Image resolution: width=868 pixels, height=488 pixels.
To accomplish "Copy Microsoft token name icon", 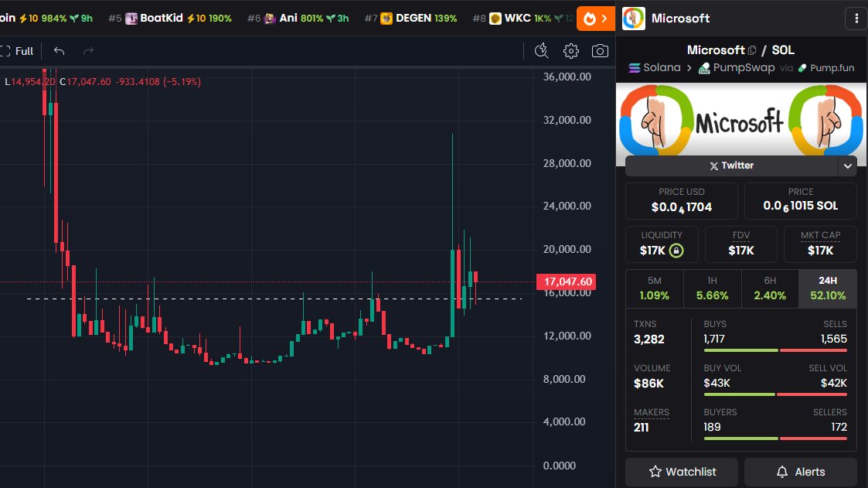I will click(x=752, y=50).
